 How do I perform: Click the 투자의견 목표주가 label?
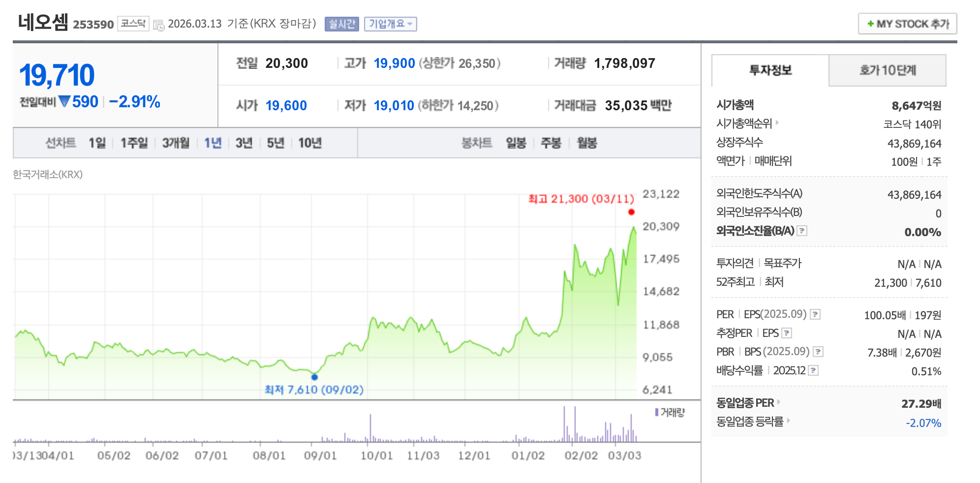coord(759,263)
